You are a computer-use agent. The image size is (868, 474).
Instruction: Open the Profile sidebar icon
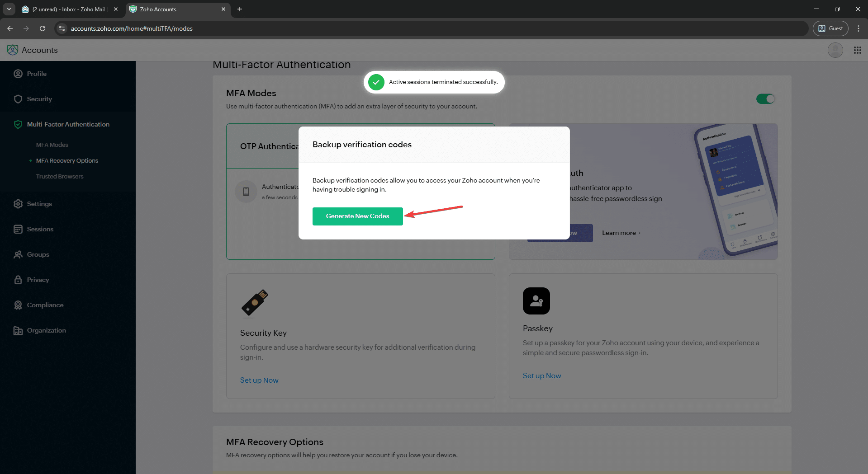click(x=18, y=74)
